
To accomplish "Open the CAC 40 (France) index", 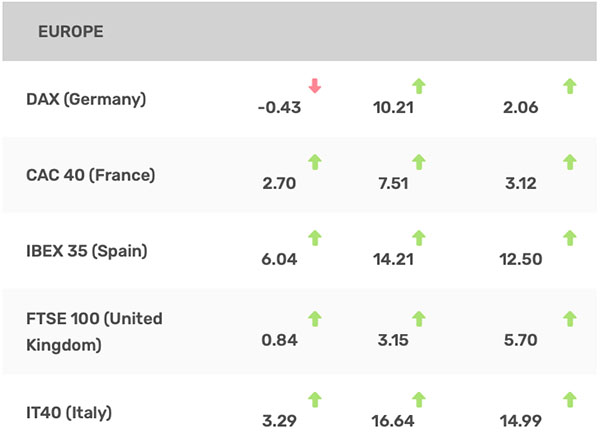I will pyautogui.click(x=91, y=175).
